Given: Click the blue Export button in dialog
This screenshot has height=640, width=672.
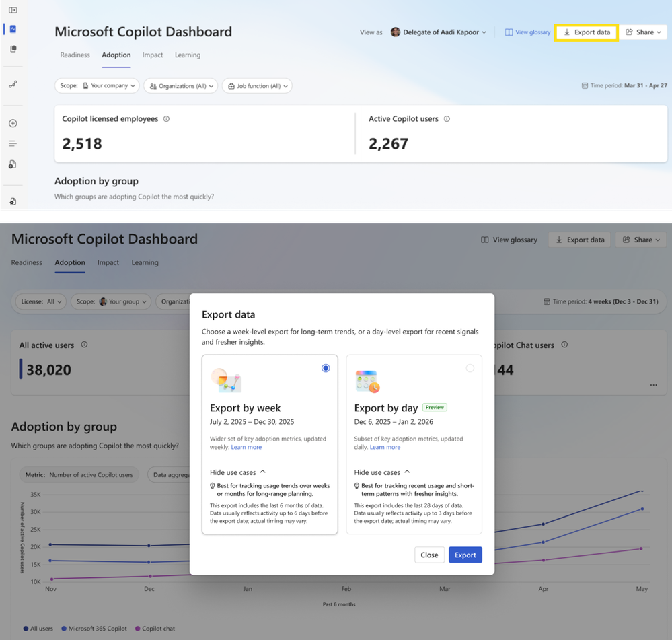Looking at the screenshot, I should tap(465, 555).
